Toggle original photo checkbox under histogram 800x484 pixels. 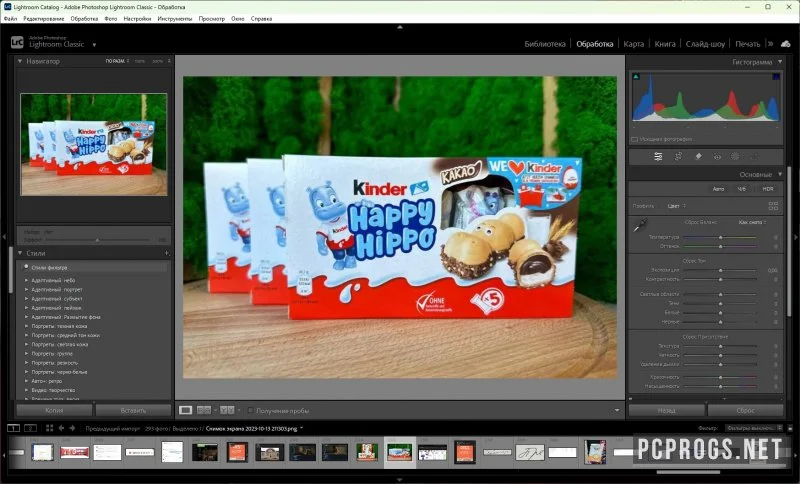coord(635,139)
